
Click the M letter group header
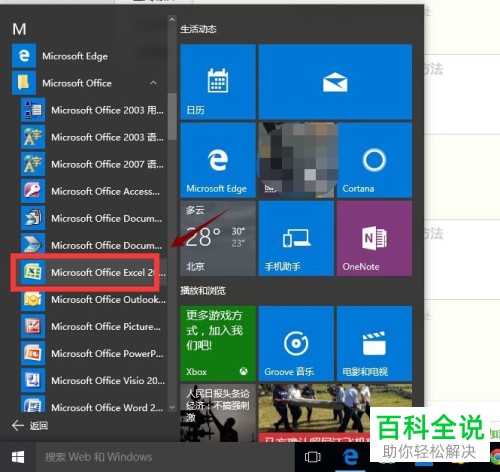click(x=19, y=29)
